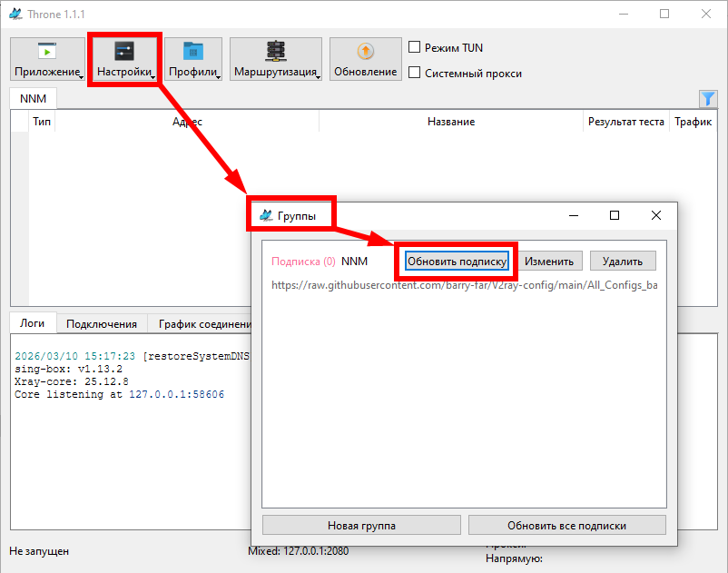Screen dimensions: 728x573
Task: Click the log timestamp 2026/03/10 15:17:23
Action: click(74, 356)
